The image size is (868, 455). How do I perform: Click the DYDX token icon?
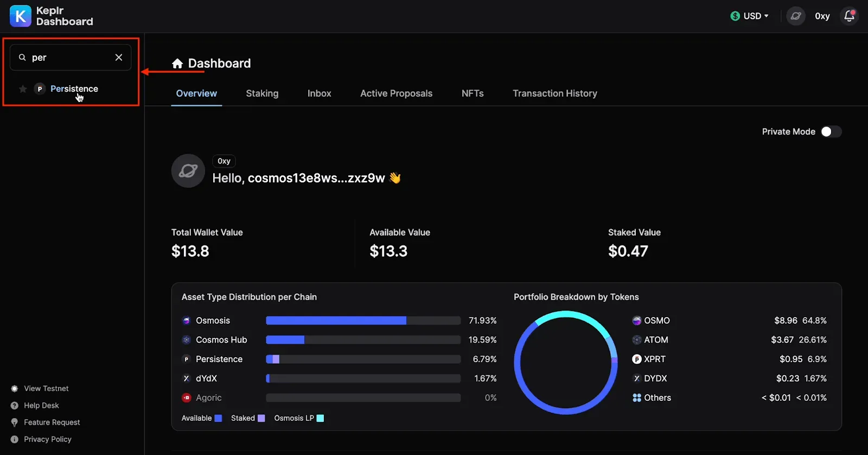pyautogui.click(x=637, y=378)
